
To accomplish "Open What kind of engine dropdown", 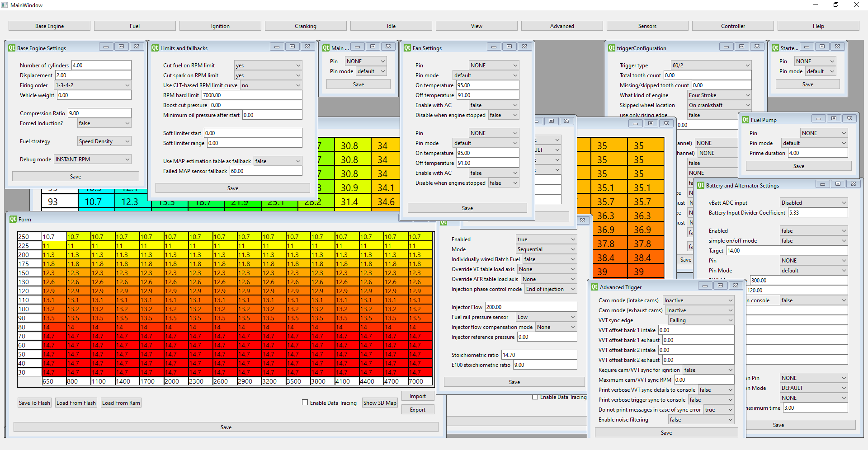I will click(719, 95).
